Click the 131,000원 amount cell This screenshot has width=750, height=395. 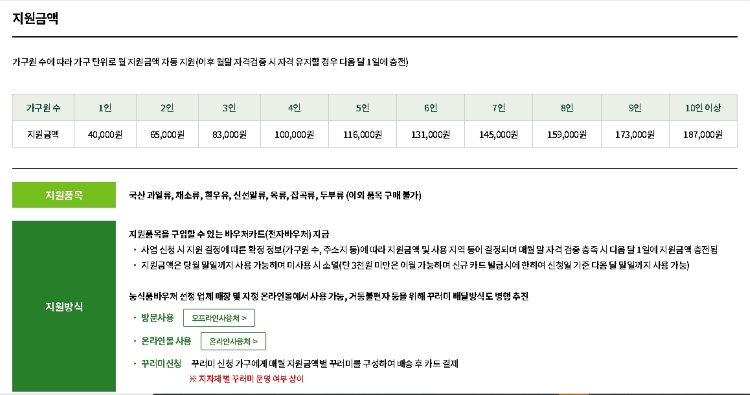click(x=430, y=134)
